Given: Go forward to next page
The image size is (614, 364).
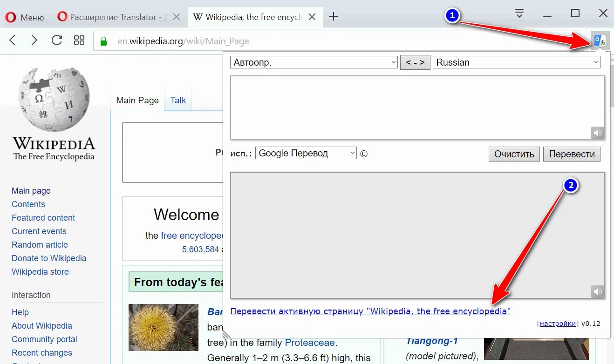Looking at the screenshot, I should pos(34,40).
